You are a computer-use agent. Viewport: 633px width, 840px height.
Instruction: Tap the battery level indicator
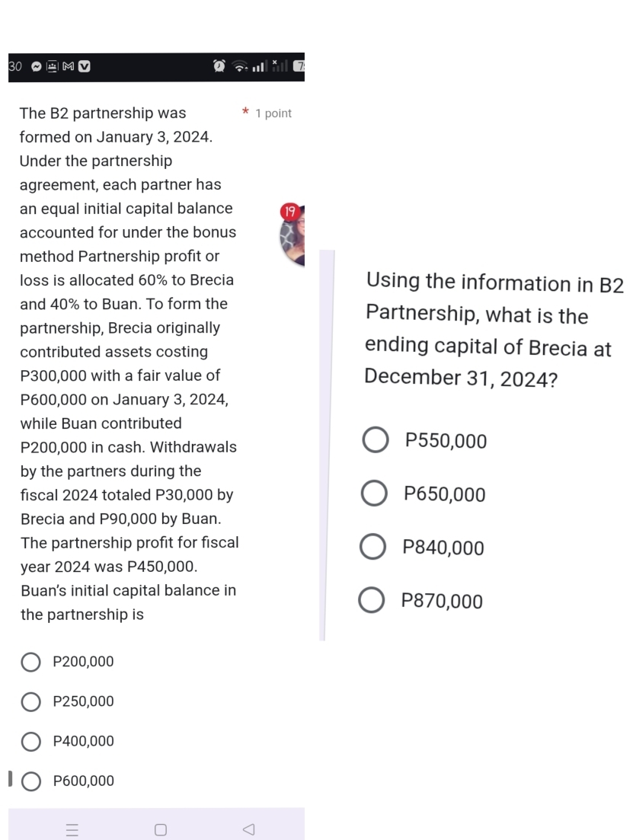(299, 67)
